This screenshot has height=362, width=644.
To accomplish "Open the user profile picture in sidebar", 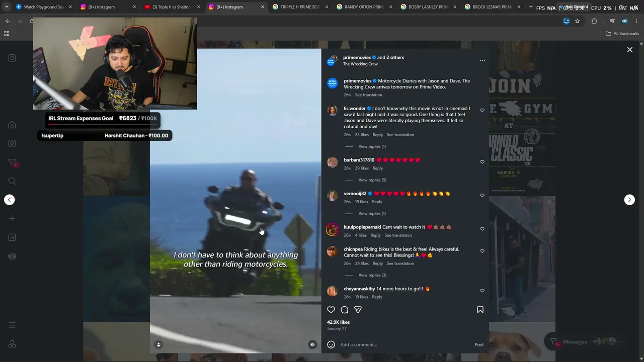I will pyautogui.click(x=12, y=256).
